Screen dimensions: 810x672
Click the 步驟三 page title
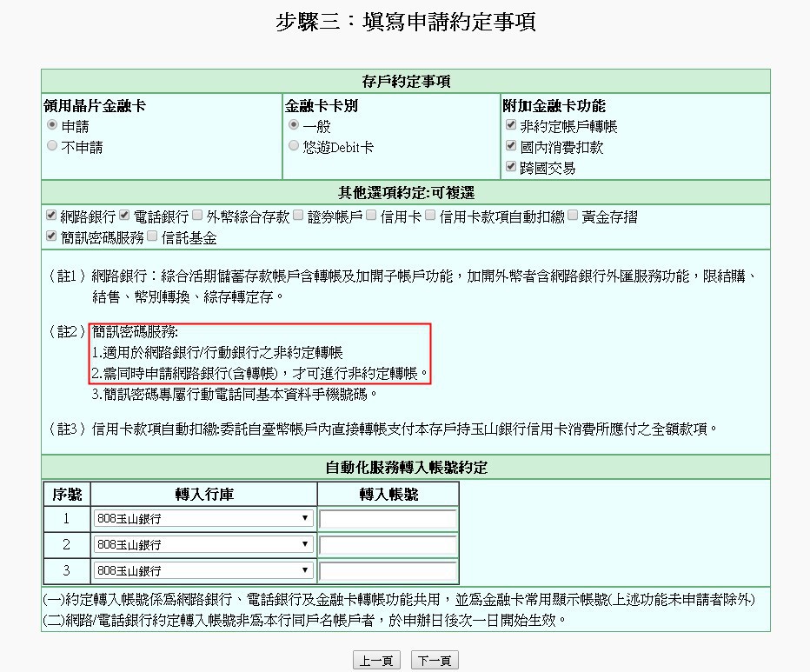pos(406,23)
